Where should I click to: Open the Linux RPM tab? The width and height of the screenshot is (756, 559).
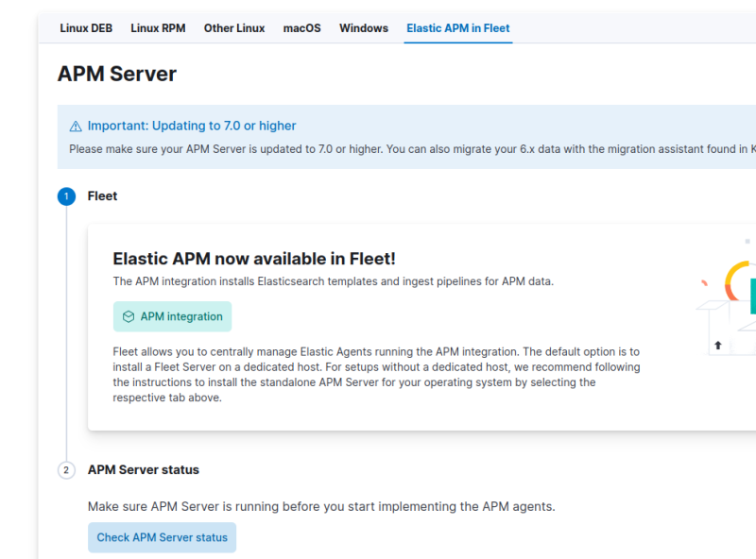(x=158, y=28)
